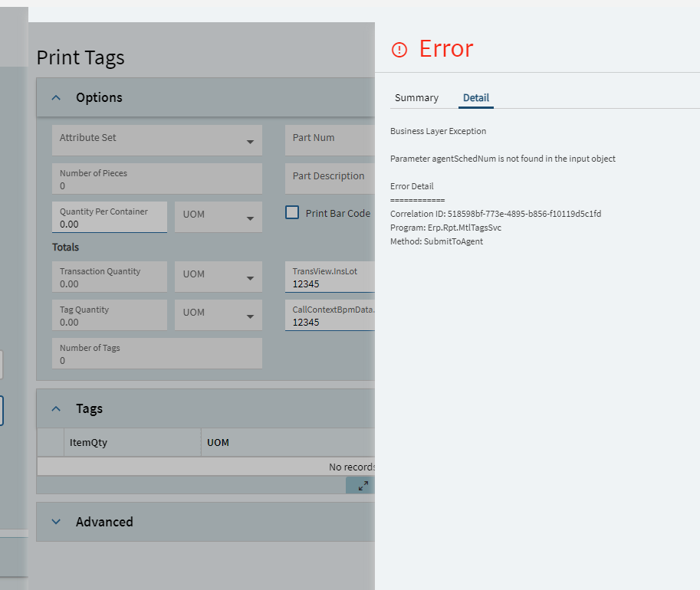Collapse the Options section chevron
The width and height of the screenshot is (700, 590).
tap(56, 97)
